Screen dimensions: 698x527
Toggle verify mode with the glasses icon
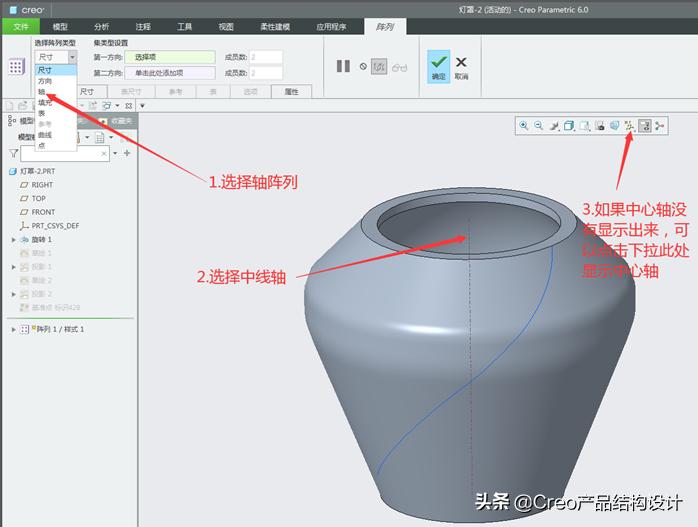tap(400, 68)
